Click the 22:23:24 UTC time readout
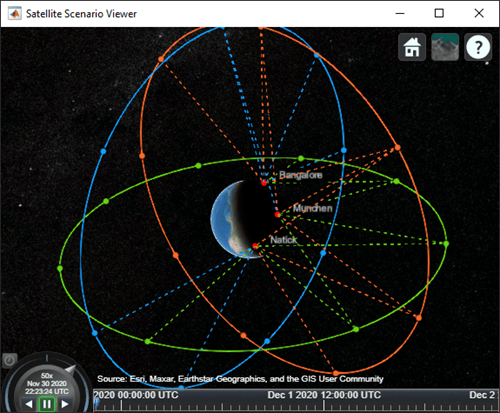Screen dimensions: 500x413 pos(47,391)
